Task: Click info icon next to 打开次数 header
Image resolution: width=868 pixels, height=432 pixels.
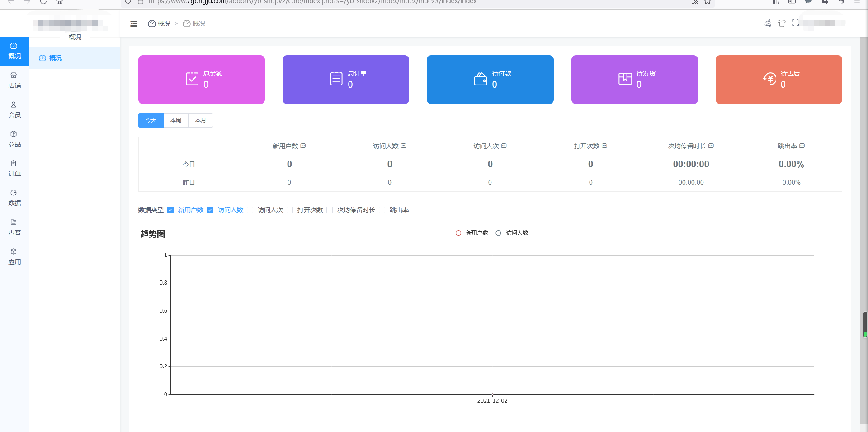Action: (x=604, y=146)
